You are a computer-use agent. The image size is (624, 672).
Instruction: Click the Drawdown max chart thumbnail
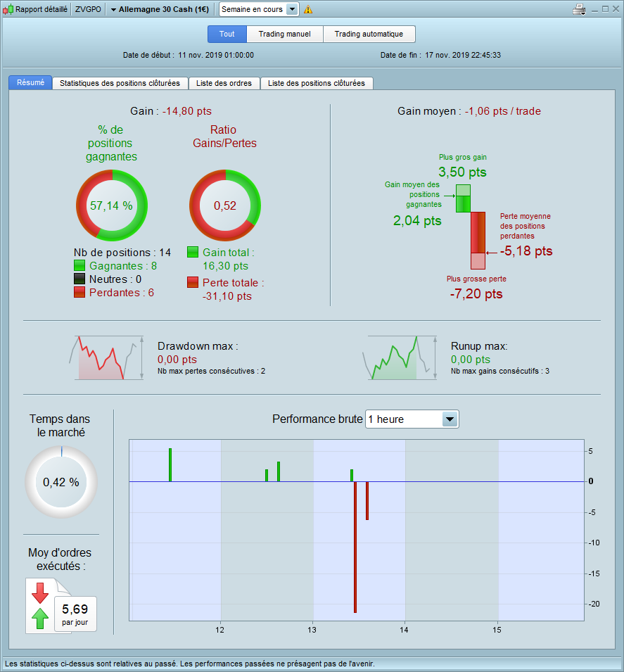[x=107, y=358]
